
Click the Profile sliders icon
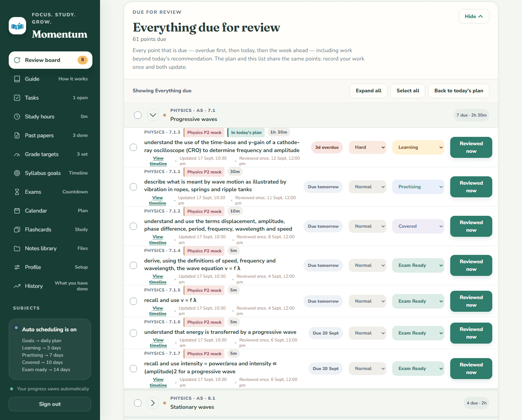click(17, 267)
